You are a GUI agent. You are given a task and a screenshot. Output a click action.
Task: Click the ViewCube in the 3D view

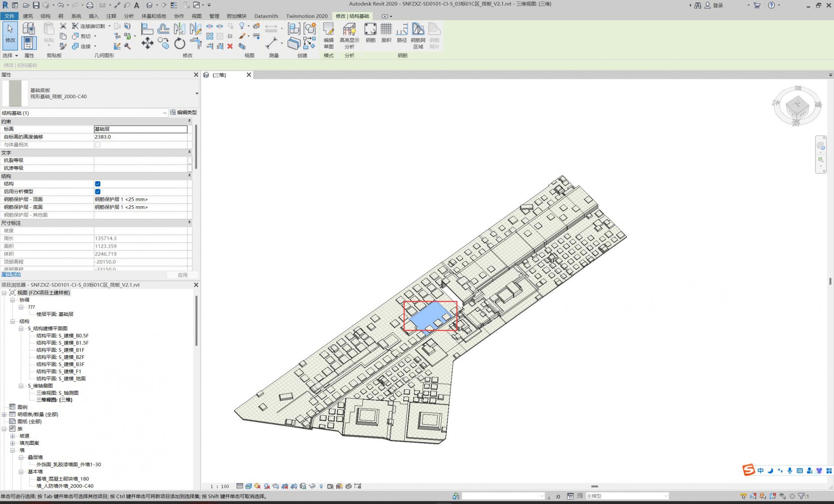coord(797,107)
